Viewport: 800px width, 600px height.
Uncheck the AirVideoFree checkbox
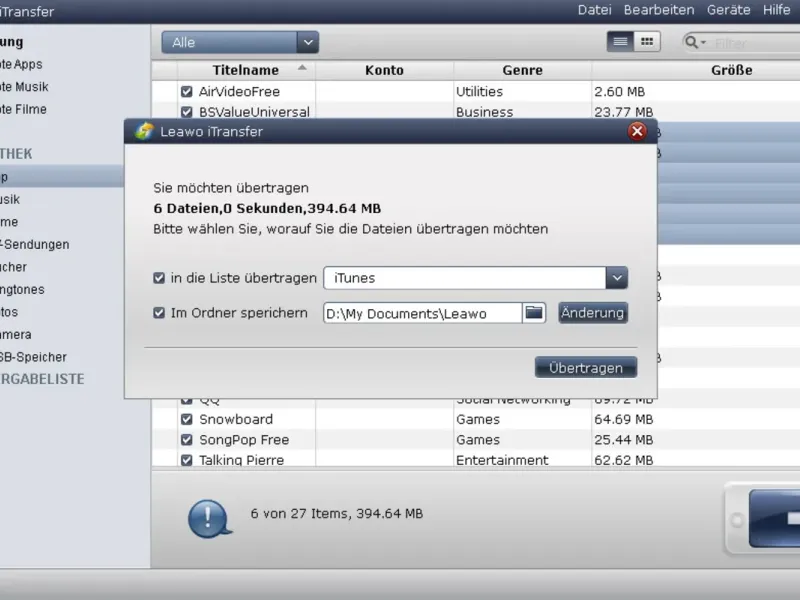pos(187,91)
